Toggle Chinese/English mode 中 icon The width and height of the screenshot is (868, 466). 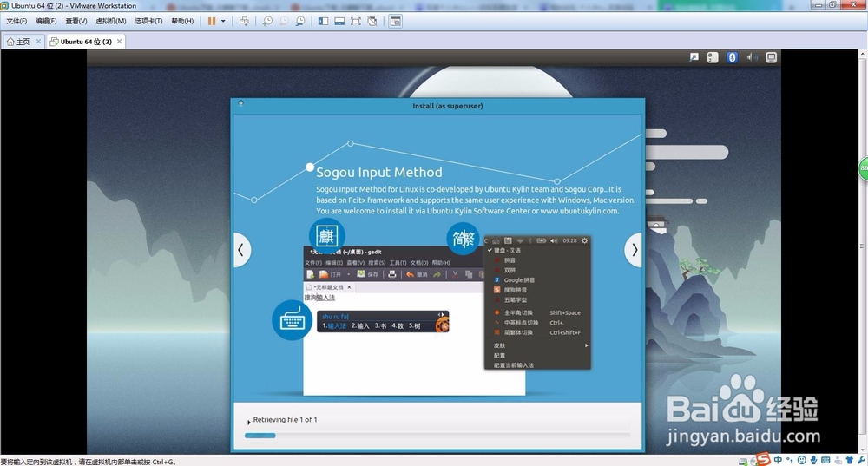coord(779,460)
